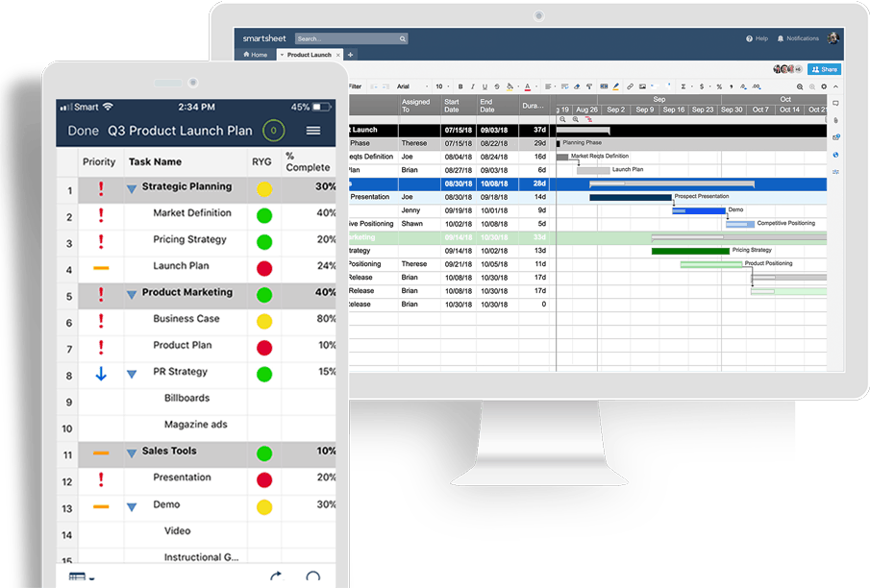870x588 pixels.
Task: Open the hamburger menu in the phone header
Action: pyautogui.click(x=313, y=131)
